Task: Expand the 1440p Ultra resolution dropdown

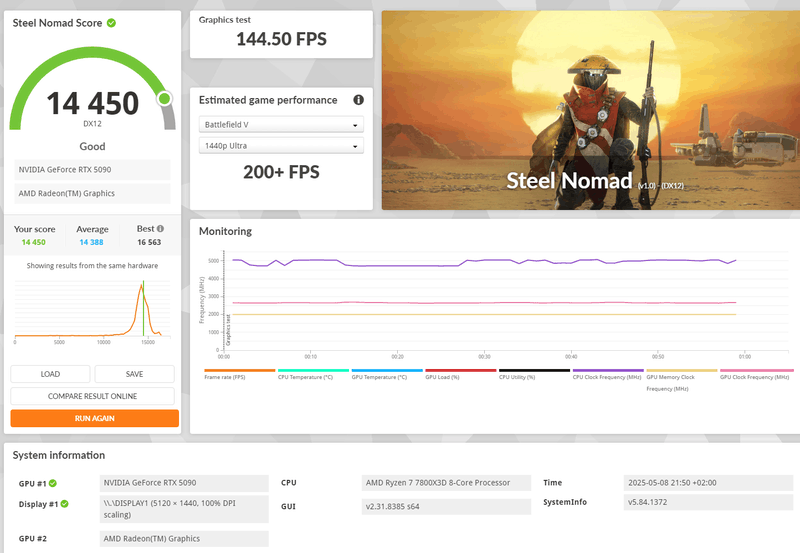Action: pyautogui.click(x=281, y=146)
